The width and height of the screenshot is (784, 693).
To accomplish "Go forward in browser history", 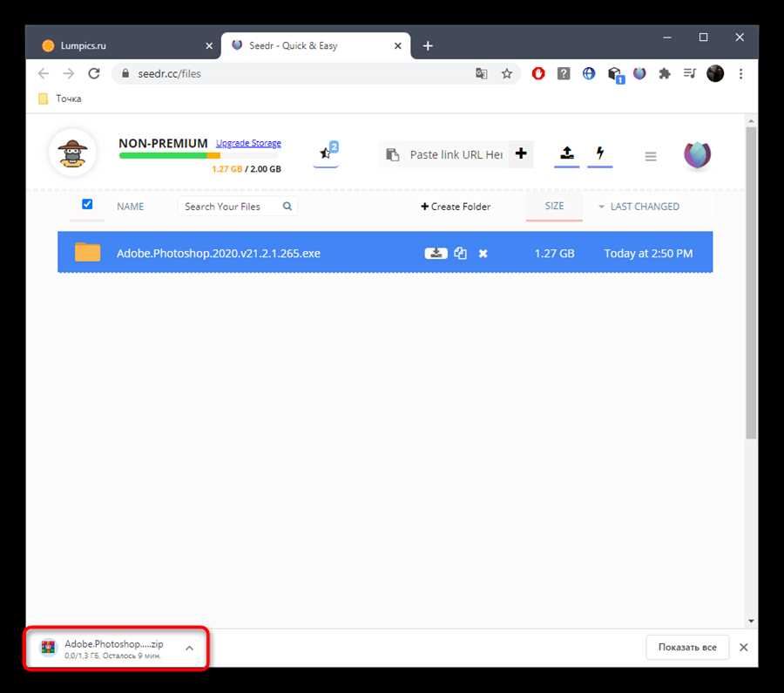I will click(x=69, y=73).
